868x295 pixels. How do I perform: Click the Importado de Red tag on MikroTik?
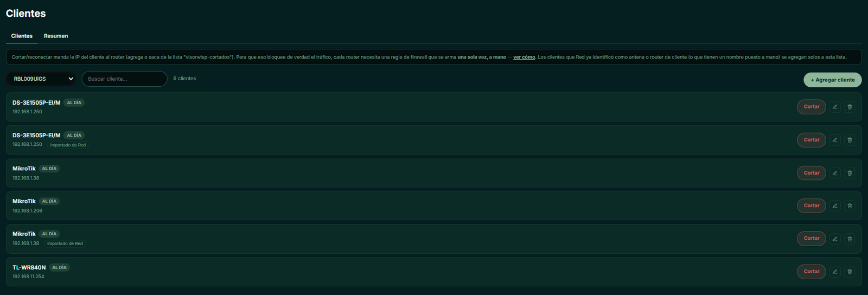pyautogui.click(x=65, y=243)
